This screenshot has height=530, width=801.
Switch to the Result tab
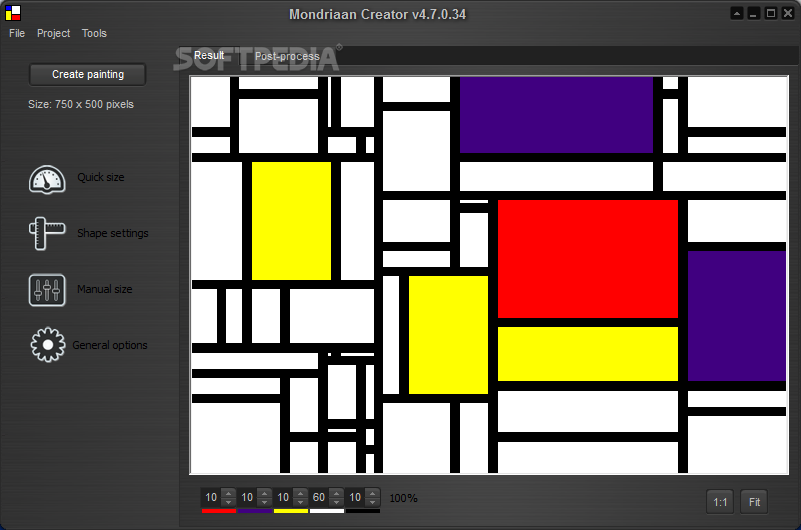point(209,55)
